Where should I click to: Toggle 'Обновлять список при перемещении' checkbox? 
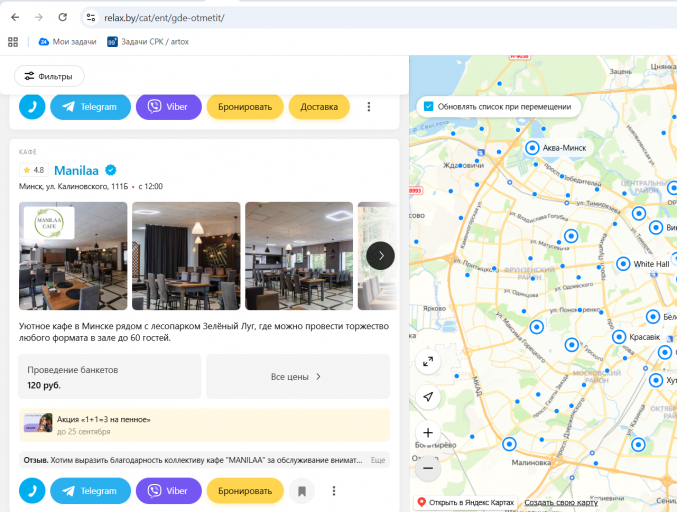428,106
